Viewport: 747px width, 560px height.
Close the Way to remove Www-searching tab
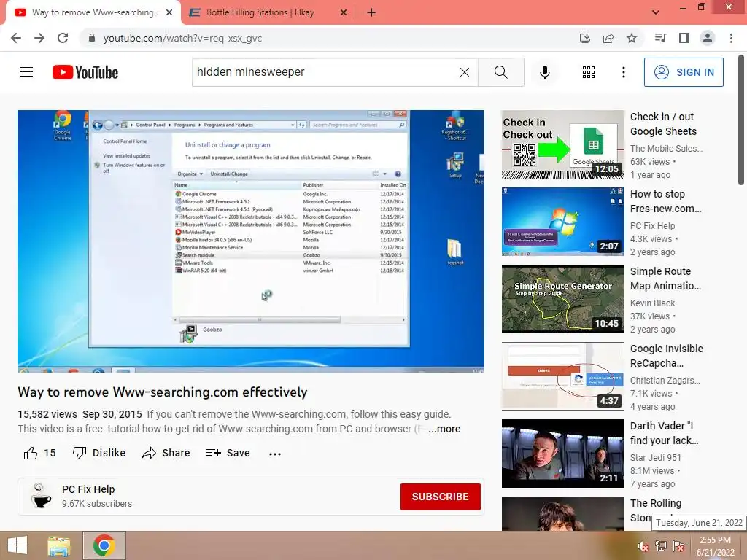169,13
